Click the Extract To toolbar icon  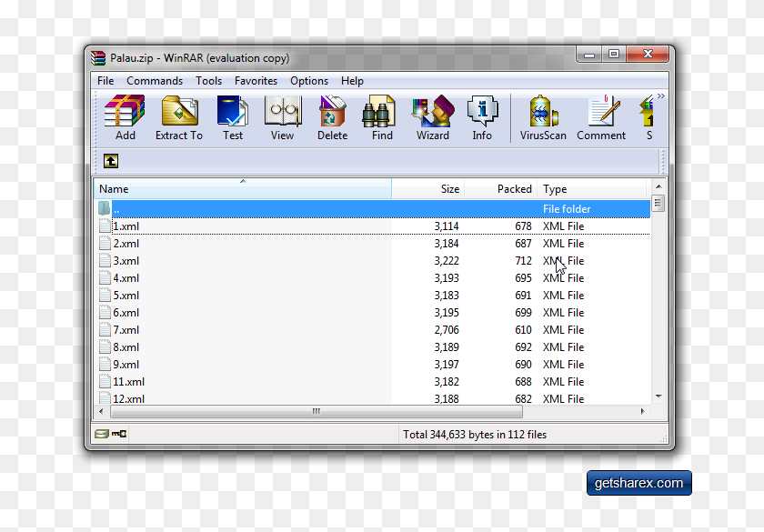(179, 118)
